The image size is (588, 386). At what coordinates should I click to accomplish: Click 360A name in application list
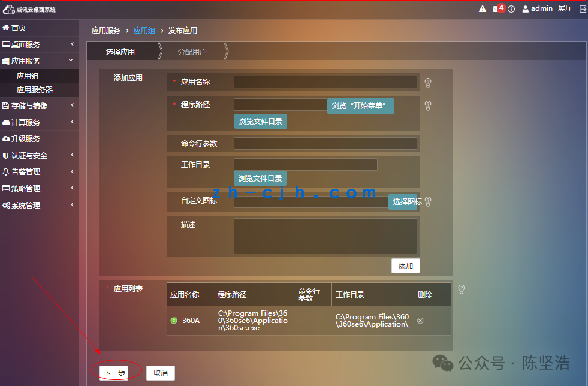[x=191, y=321]
